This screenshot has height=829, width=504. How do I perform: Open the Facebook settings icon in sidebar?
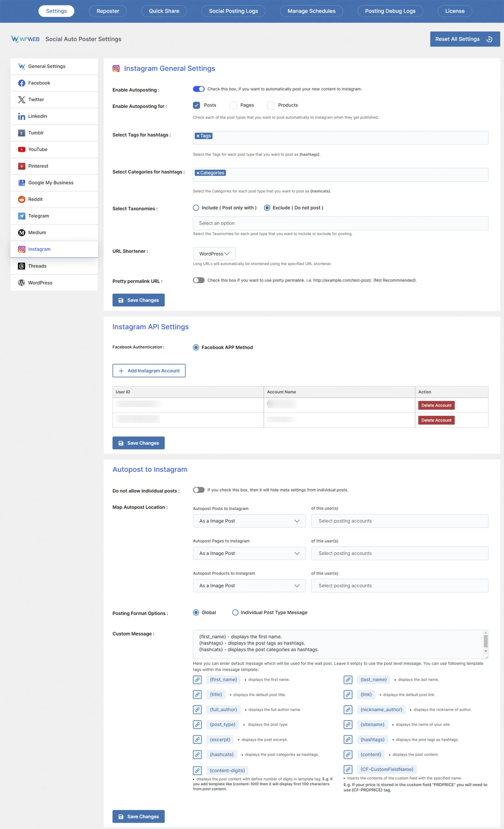point(21,83)
